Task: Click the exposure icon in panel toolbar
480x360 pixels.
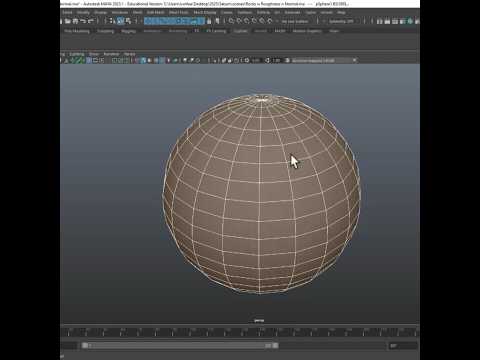Action: pos(247,60)
